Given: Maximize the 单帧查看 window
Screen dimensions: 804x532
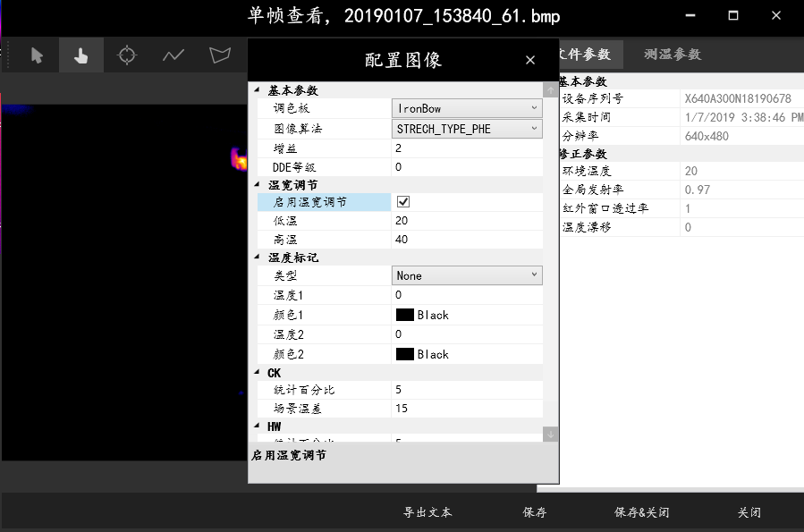Looking at the screenshot, I should pyautogui.click(x=733, y=16).
